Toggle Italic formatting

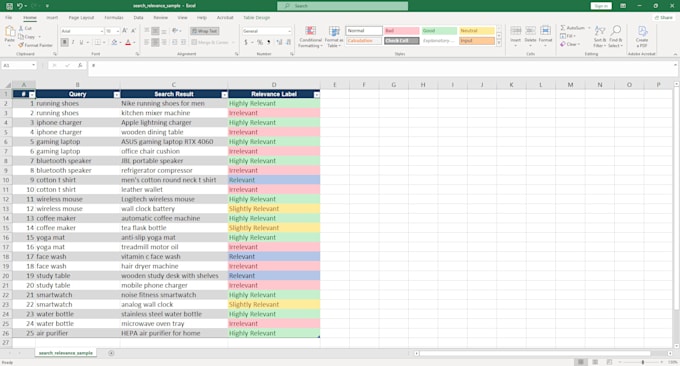(x=73, y=42)
